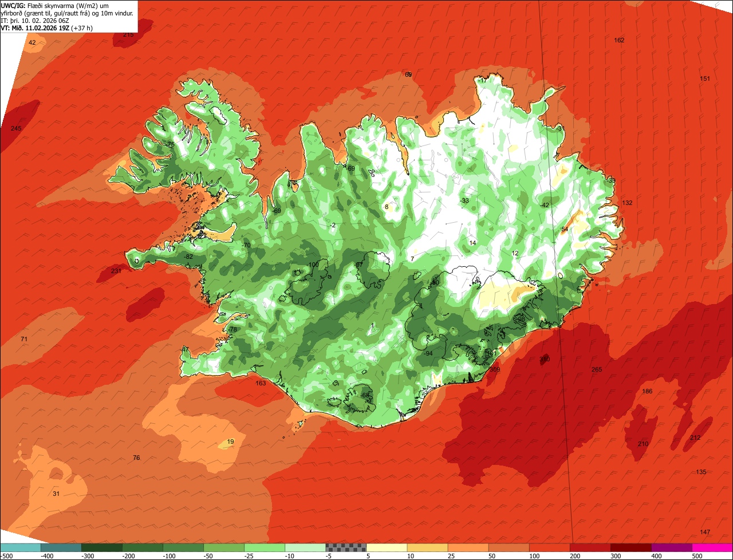Click the map value '163' off the southwest coast
This screenshot has height=560, width=733.
coord(261,383)
